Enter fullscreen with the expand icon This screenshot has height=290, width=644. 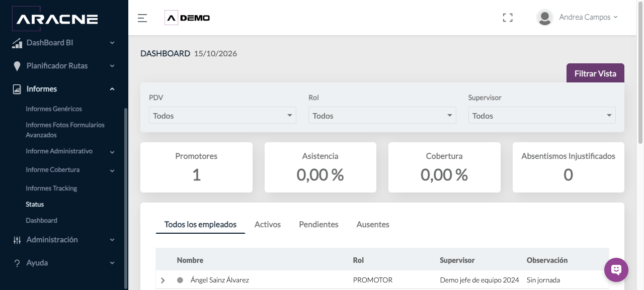[508, 18]
